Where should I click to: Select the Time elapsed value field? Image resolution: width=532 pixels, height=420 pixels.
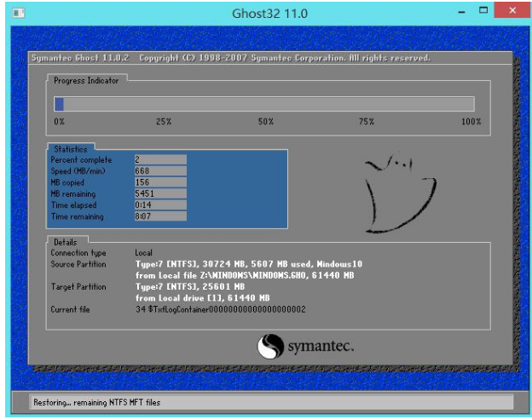coord(160,205)
